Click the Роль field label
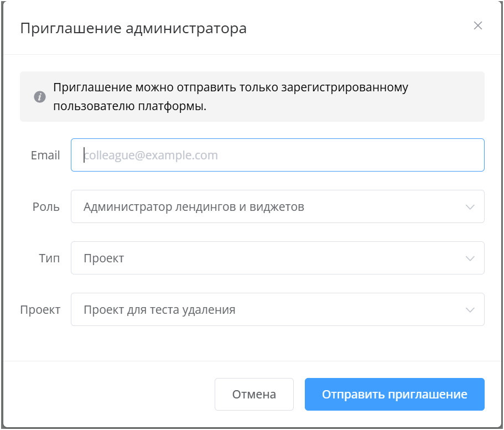The image size is (504, 430). 46,207
